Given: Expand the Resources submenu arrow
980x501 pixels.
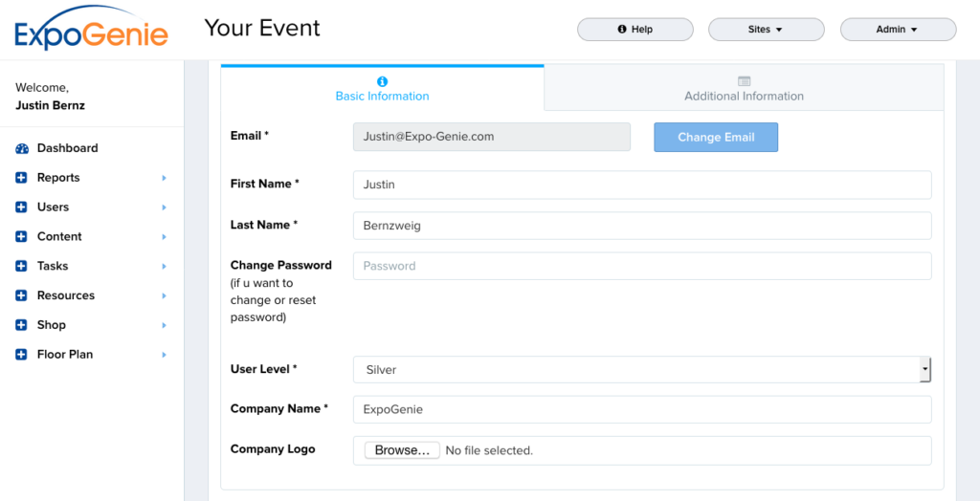Looking at the screenshot, I should pos(164,296).
